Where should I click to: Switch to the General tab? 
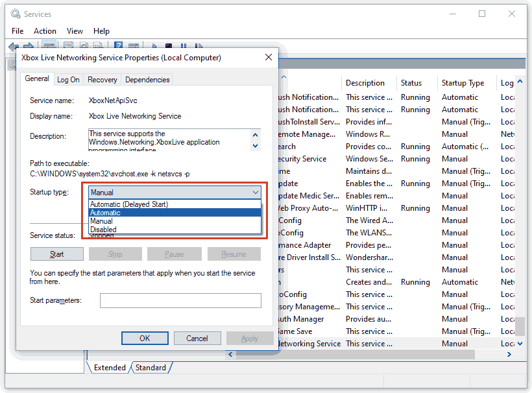point(37,78)
